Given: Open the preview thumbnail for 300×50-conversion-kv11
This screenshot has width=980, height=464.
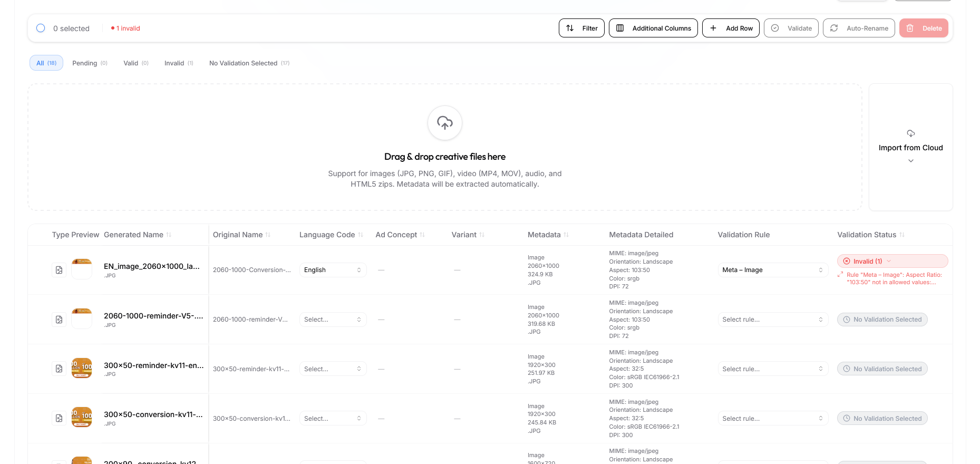Looking at the screenshot, I should point(82,417).
